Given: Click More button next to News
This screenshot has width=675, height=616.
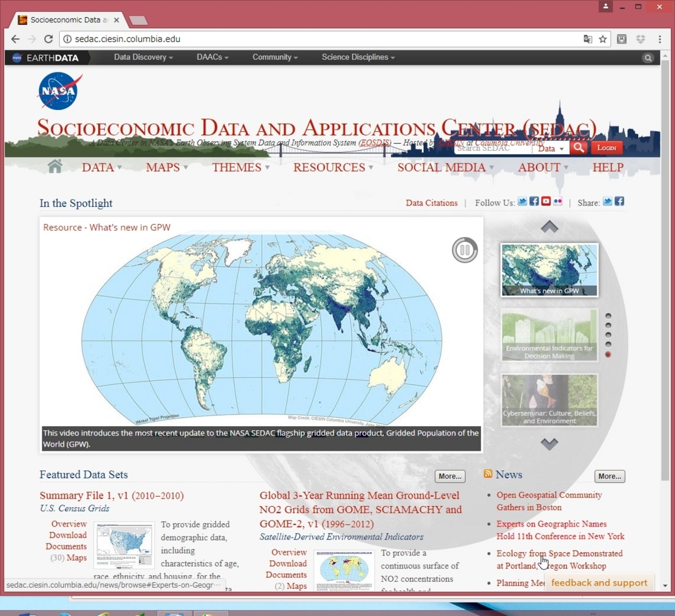Looking at the screenshot, I should 610,476.
